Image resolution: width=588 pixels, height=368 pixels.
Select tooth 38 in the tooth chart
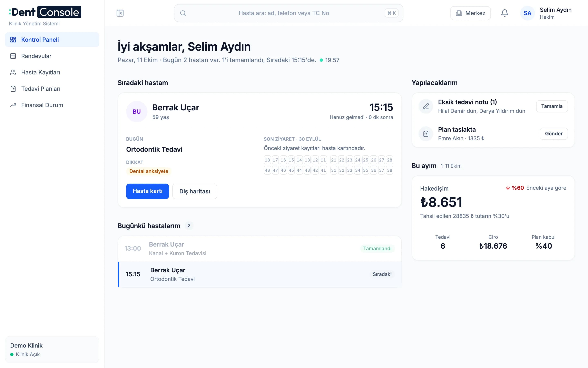[x=390, y=170]
